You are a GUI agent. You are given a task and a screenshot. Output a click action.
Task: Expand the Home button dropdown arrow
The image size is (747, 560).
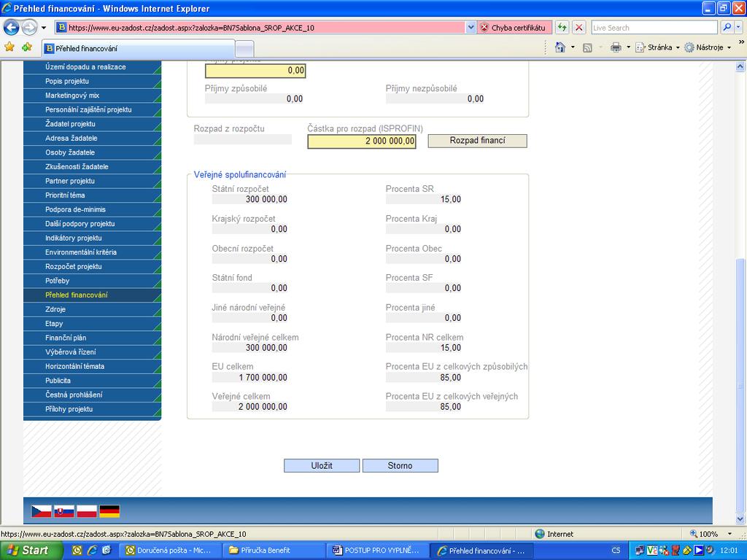coord(573,47)
